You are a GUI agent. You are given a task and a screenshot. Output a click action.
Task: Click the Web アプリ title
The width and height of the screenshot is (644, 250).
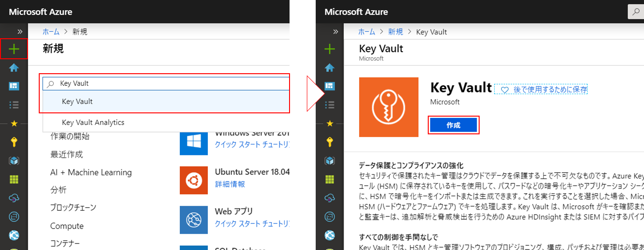(x=234, y=211)
